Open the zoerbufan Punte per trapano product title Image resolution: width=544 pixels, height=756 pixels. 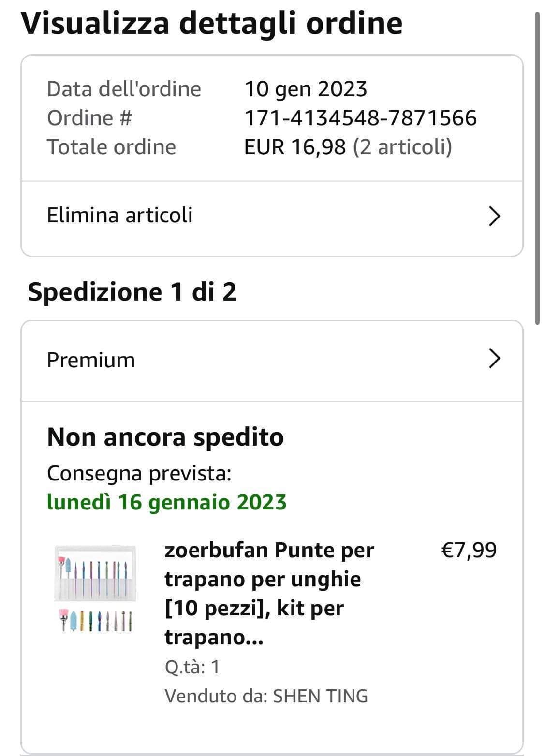coord(269,593)
